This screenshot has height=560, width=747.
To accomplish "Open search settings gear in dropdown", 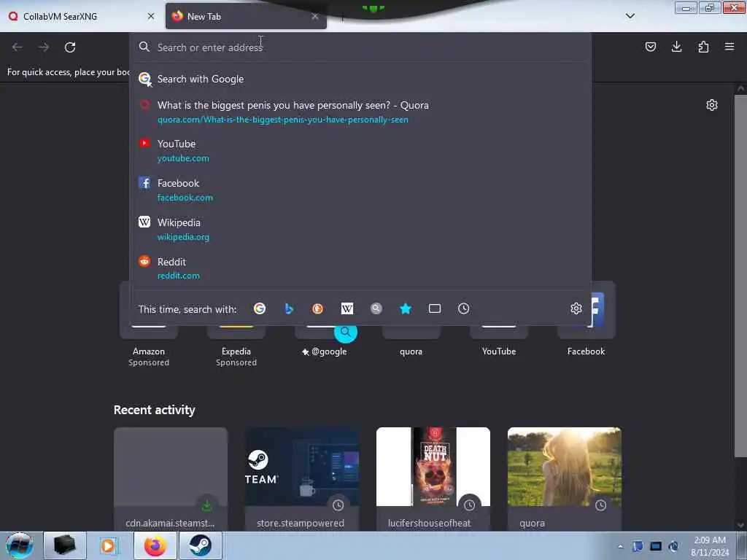I will [x=576, y=308].
